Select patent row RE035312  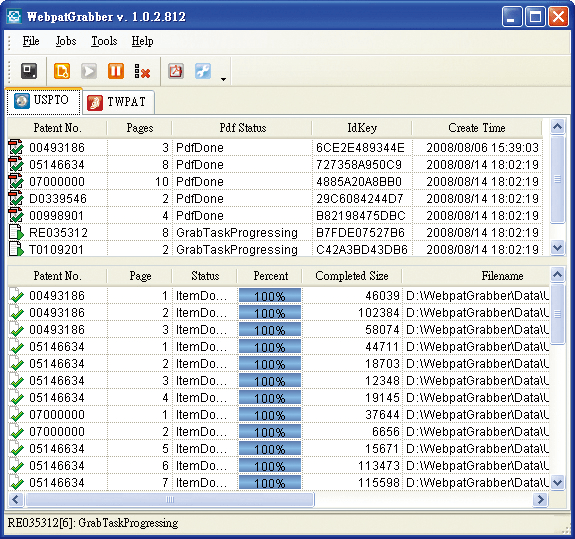pyautogui.click(x=275, y=232)
